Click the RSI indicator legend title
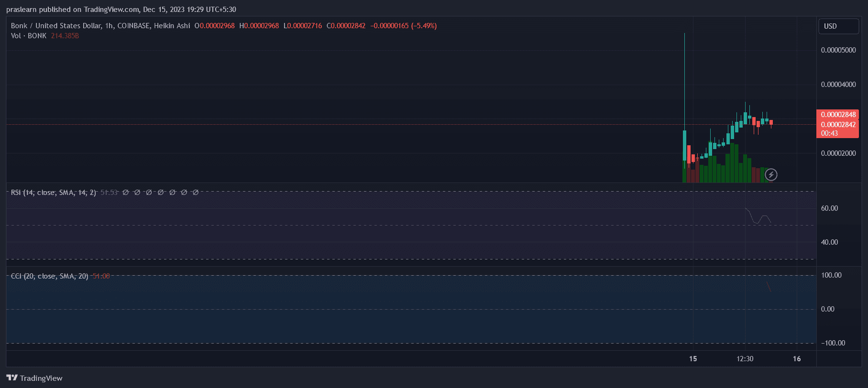 pyautogui.click(x=53, y=193)
